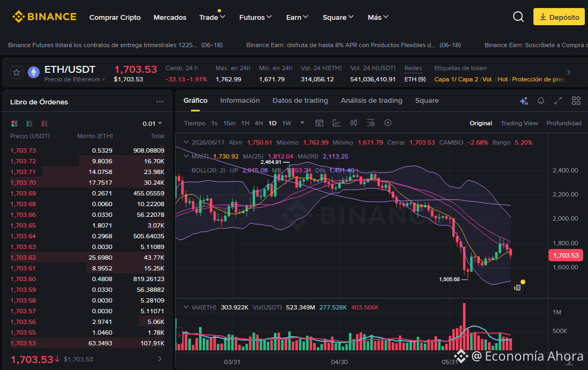Open order book precision 0.01 dropdown
588x370 pixels.
pos(152,124)
